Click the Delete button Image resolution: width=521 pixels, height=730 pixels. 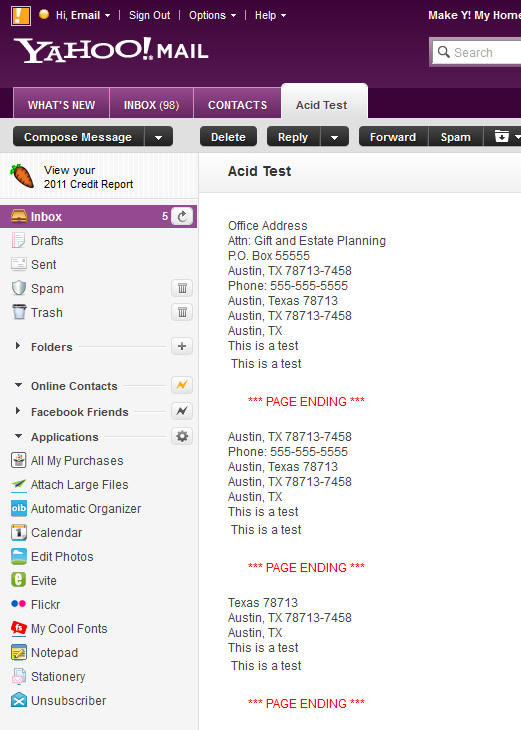pyautogui.click(x=228, y=137)
